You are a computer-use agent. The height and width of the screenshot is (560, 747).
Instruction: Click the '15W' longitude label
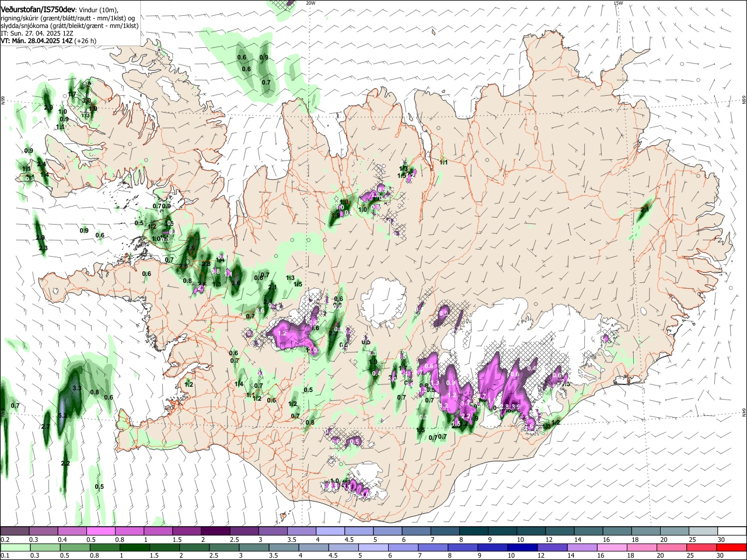coord(619,3)
